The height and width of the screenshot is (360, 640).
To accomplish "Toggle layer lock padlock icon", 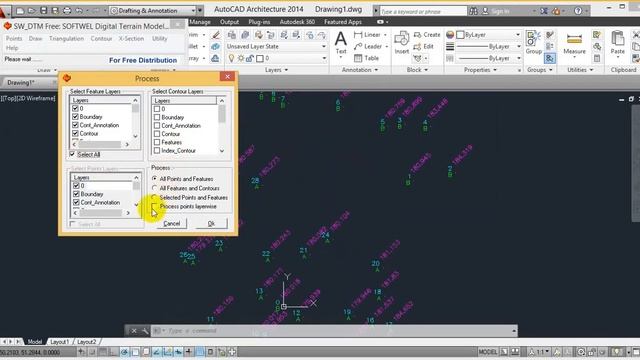I will tap(249, 58).
